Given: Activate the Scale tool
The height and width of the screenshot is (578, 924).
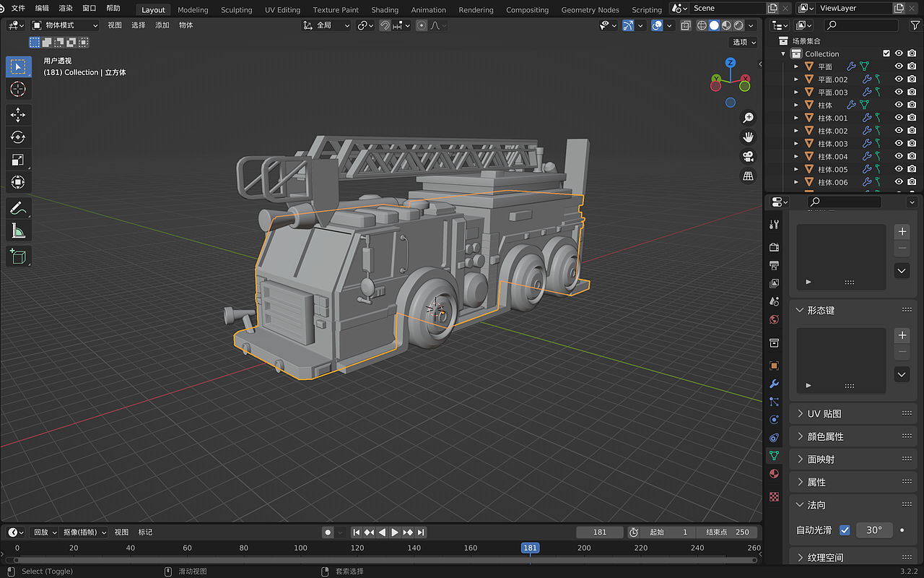Looking at the screenshot, I should coord(18,160).
